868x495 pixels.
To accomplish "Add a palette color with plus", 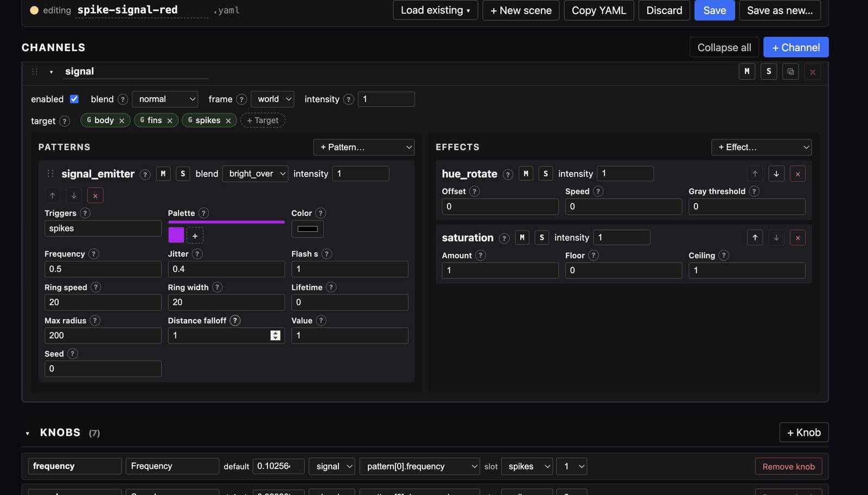I will tap(195, 236).
